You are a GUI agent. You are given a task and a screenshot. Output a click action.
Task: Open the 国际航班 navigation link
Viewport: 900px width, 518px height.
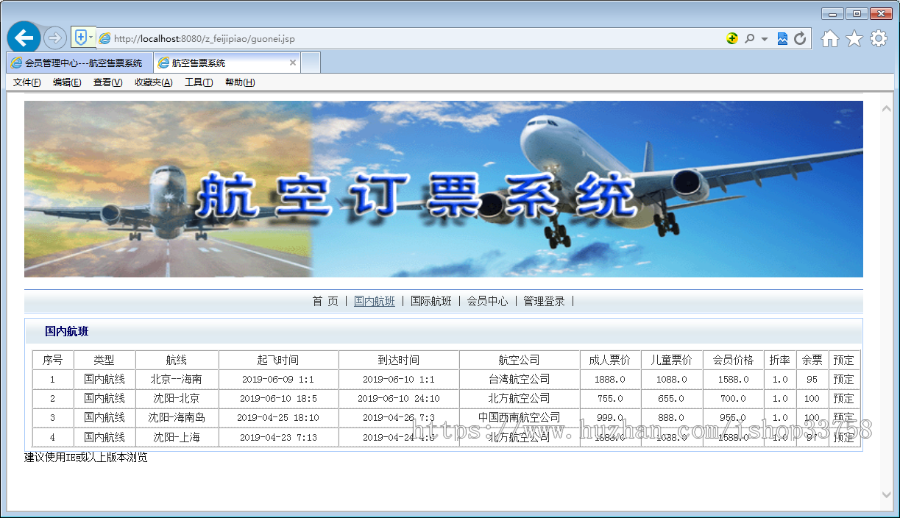click(x=431, y=301)
